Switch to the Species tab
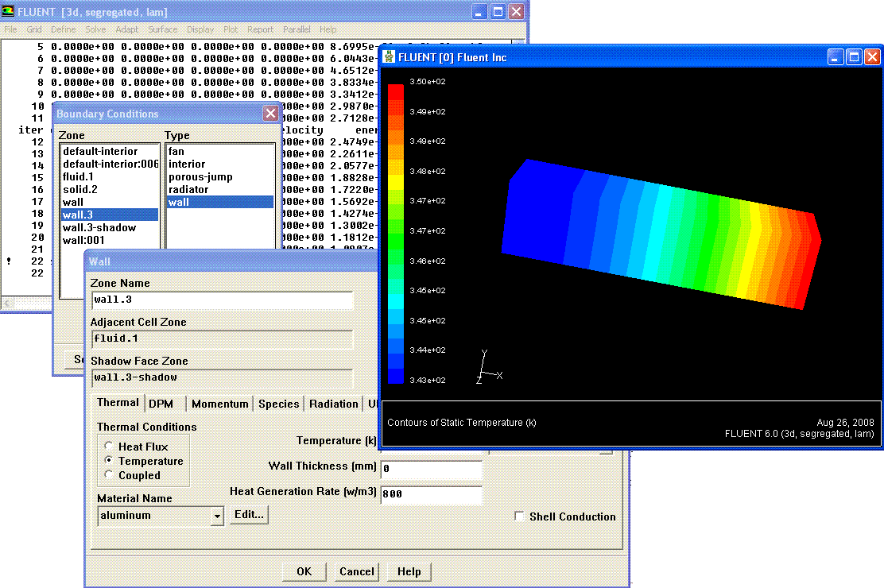Image resolution: width=884 pixels, height=588 pixels. (x=278, y=404)
